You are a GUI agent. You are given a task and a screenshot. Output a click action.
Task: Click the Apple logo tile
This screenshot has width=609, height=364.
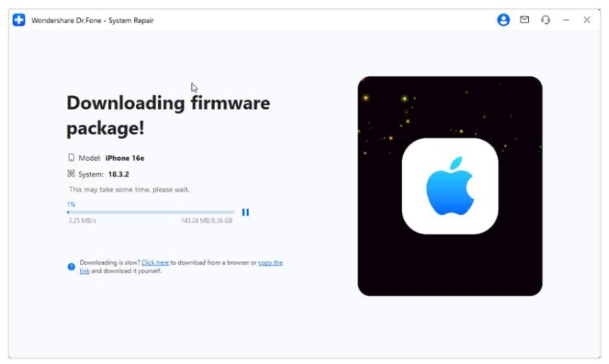click(450, 186)
